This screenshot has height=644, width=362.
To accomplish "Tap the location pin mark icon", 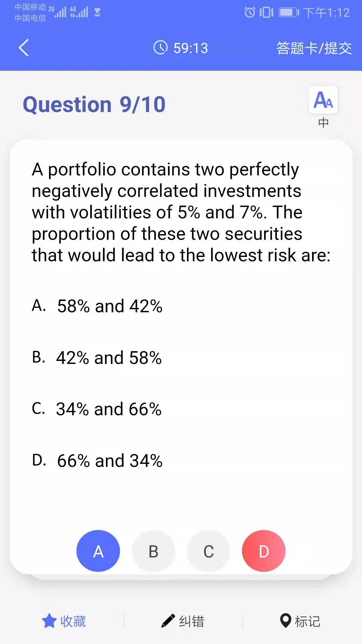I will 286,621.
